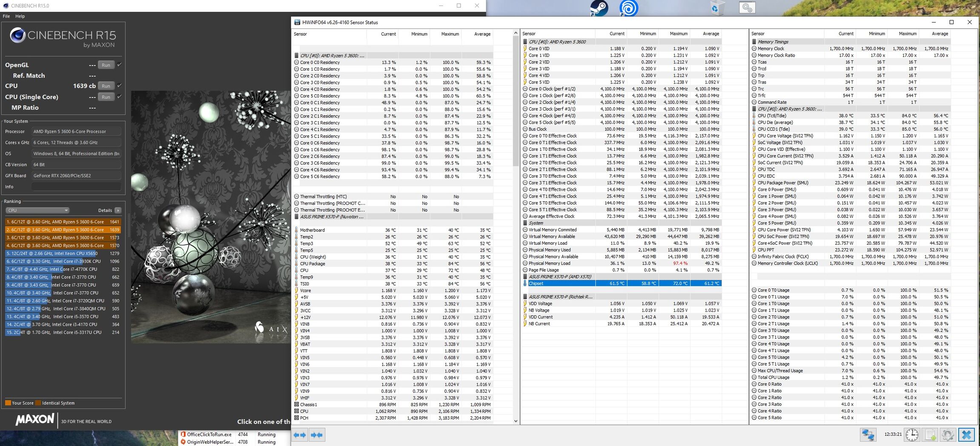The image size is (980, 446).
Task: Open HWiNFO remote monitoring network icon
Action: pyautogui.click(x=868, y=435)
